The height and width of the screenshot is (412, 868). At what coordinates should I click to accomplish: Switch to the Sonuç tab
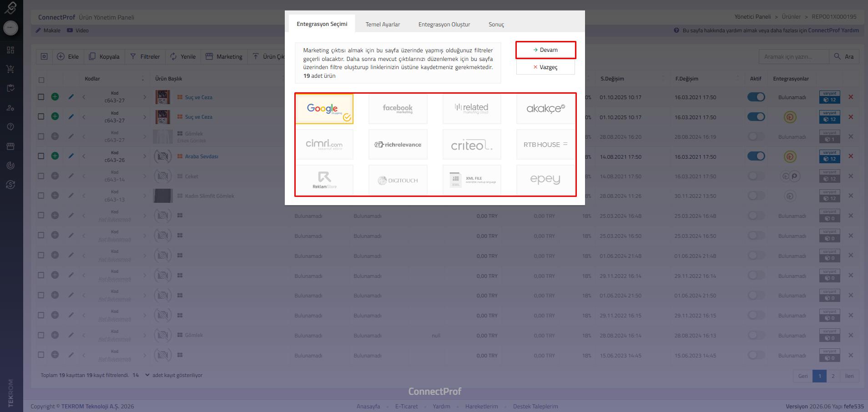point(496,25)
